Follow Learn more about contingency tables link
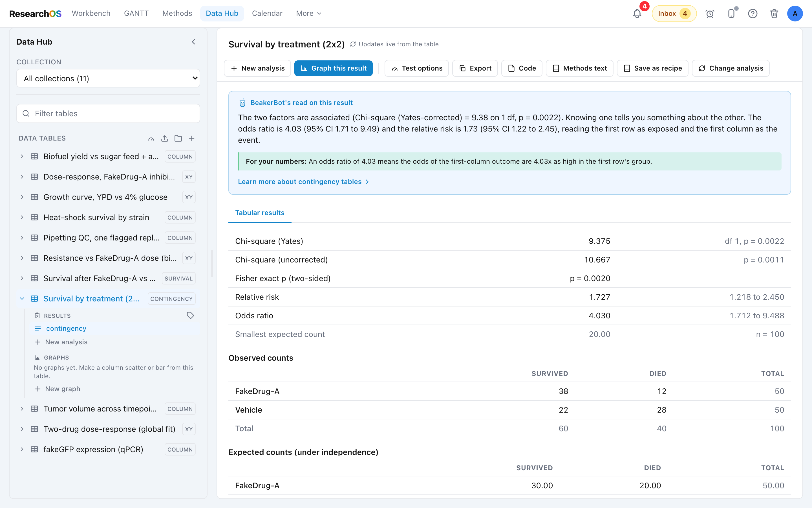Image resolution: width=812 pixels, height=508 pixels. (x=303, y=182)
